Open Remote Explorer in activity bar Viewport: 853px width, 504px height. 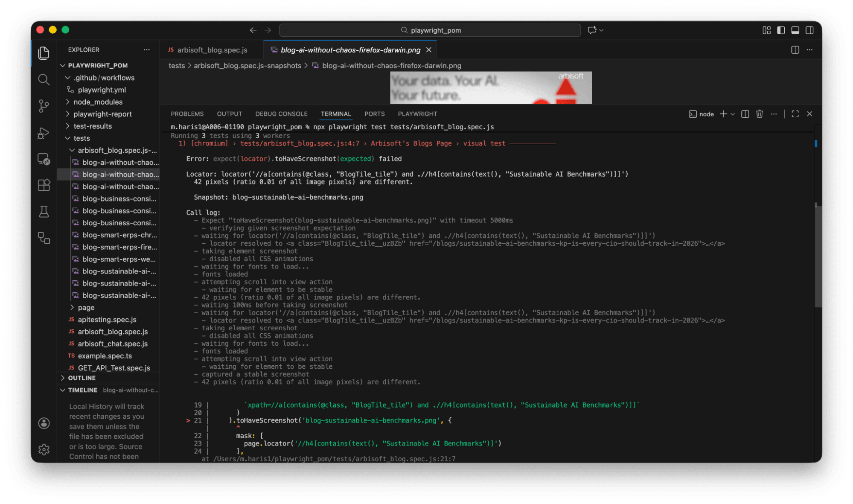click(x=44, y=159)
